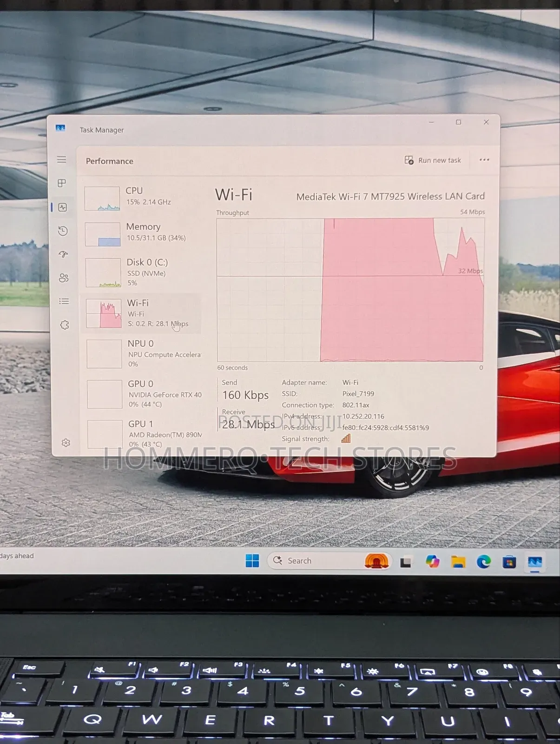This screenshot has height=744, width=560.
Task: Open the three-dot more options menu
Action: [x=484, y=159]
